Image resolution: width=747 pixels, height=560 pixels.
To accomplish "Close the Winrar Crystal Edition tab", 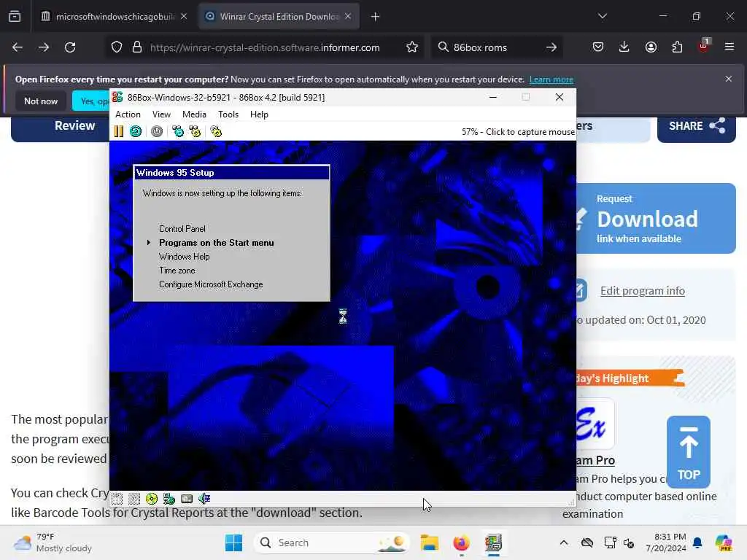I will pyautogui.click(x=348, y=16).
